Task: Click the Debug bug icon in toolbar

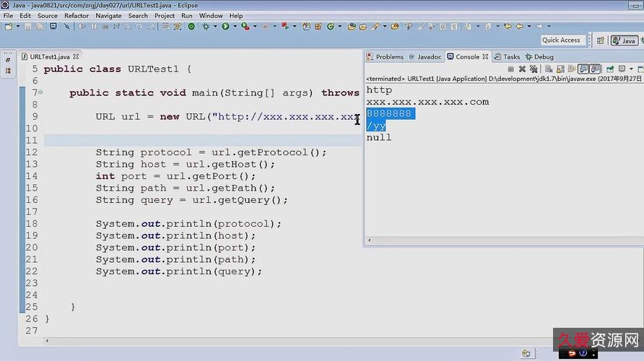Action: pyautogui.click(x=206, y=27)
